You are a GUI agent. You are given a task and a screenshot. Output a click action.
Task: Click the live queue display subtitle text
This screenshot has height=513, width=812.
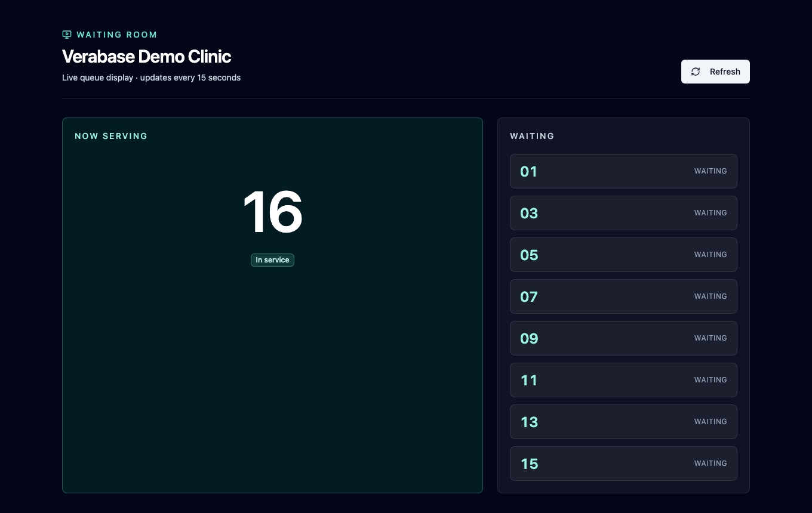152,78
